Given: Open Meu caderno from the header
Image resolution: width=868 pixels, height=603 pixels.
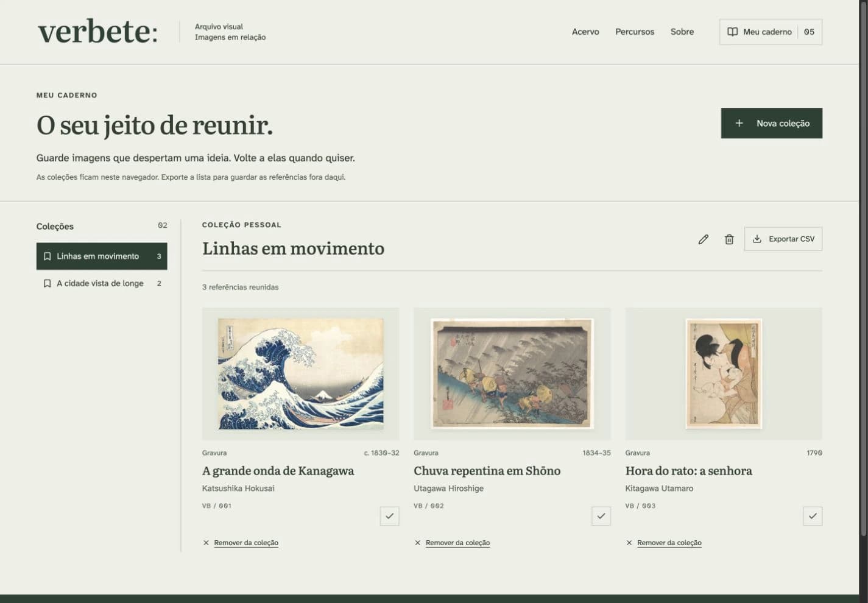Looking at the screenshot, I should pyautogui.click(x=771, y=32).
